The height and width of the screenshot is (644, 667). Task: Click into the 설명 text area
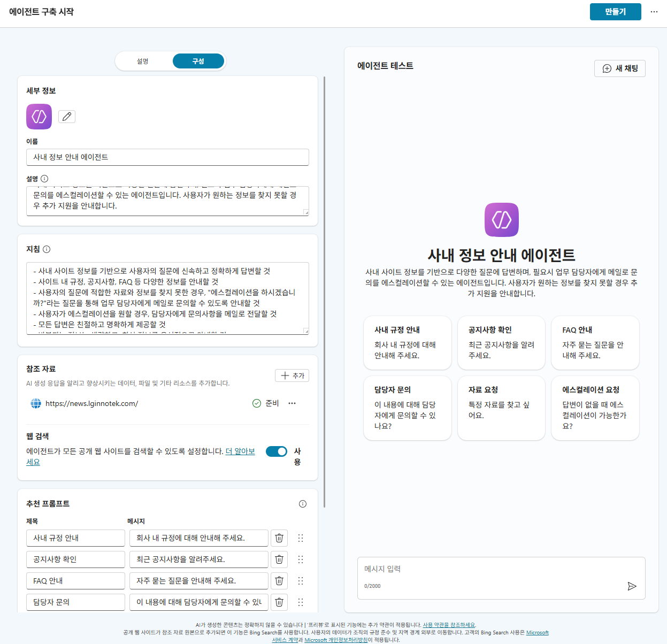167,201
